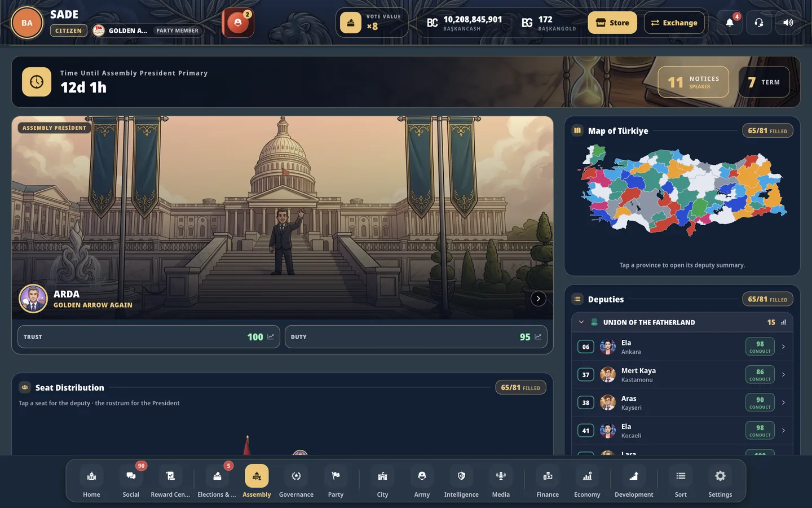Select the Assembly tab in navigation

click(257, 482)
